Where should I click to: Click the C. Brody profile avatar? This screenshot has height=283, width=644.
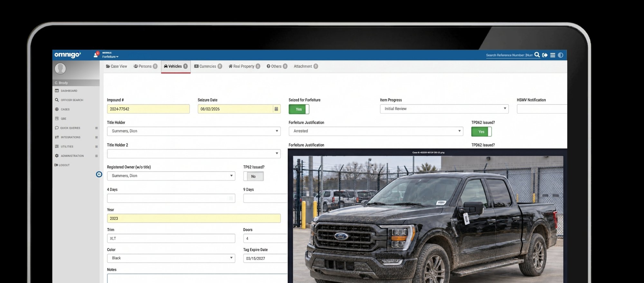coord(60,68)
